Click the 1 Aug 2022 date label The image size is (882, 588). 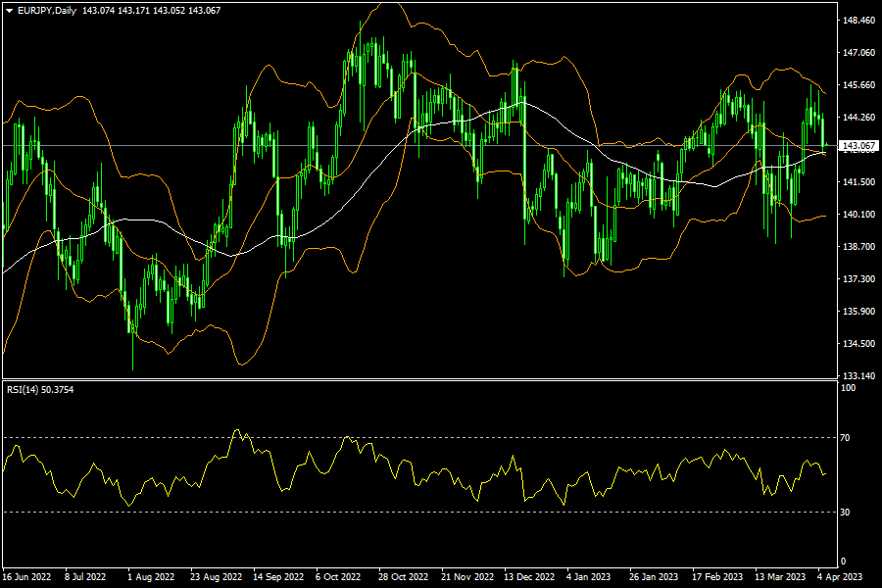point(151,577)
